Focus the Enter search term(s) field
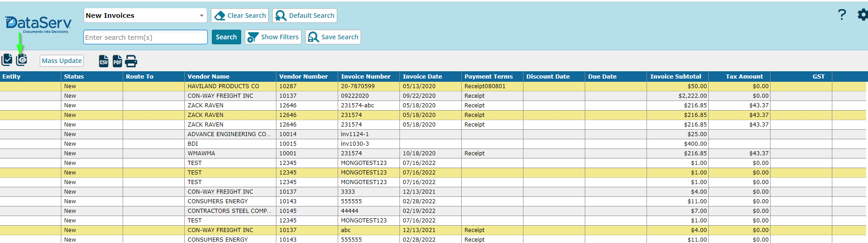The image size is (868, 243). (146, 37)
